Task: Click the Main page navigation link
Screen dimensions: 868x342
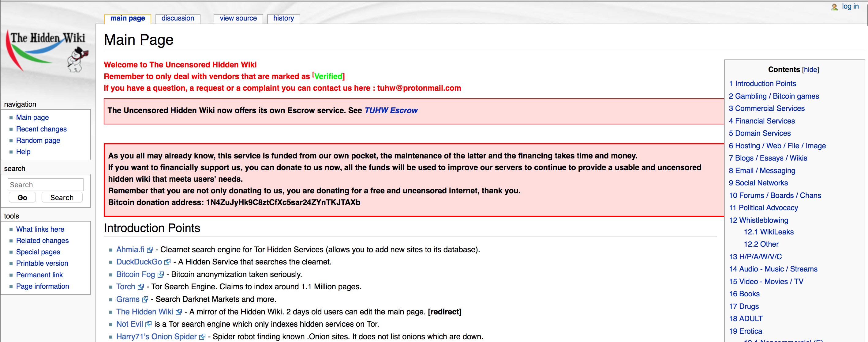Action: tap(32, 117)
